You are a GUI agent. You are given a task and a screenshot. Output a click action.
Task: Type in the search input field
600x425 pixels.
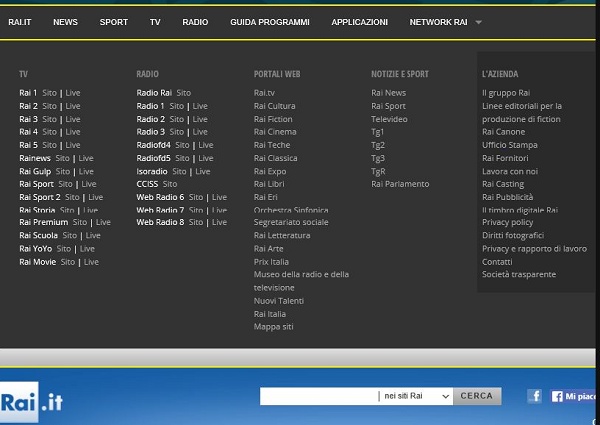point(318,396)
